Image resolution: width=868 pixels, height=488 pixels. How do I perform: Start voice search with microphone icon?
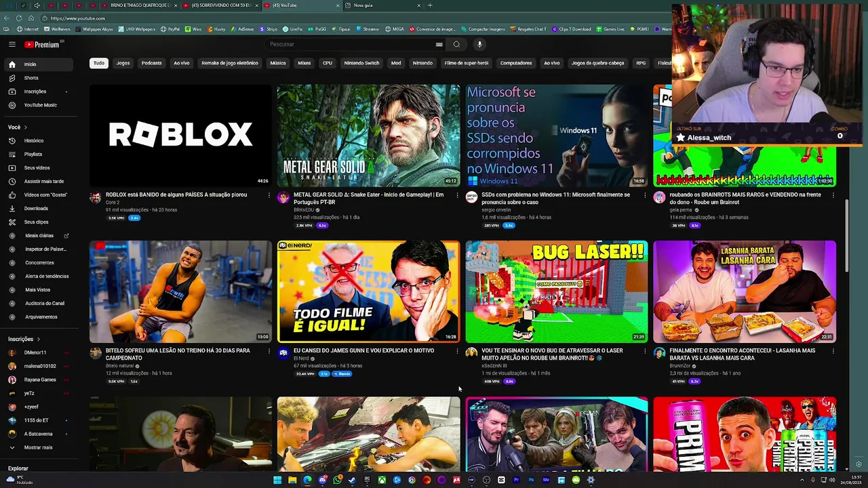coord(479,44)
